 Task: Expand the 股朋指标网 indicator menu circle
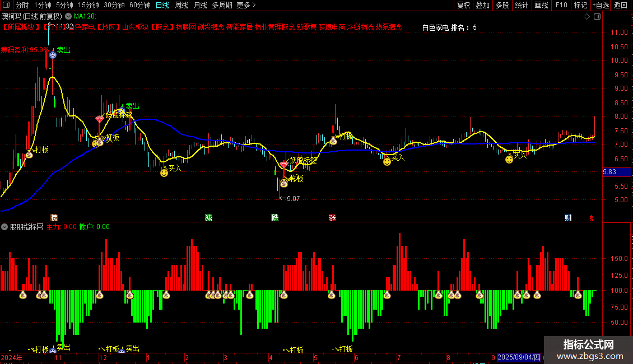4,227
